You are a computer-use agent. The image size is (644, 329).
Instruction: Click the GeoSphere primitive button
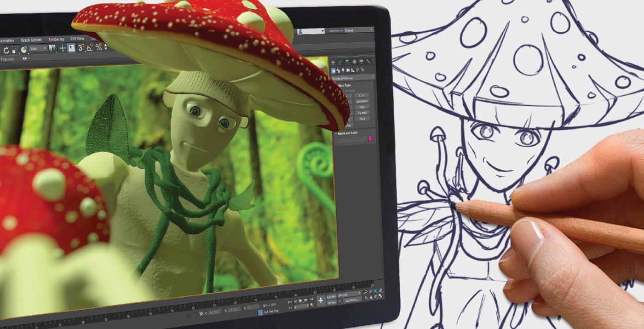[x=362, y=101]
